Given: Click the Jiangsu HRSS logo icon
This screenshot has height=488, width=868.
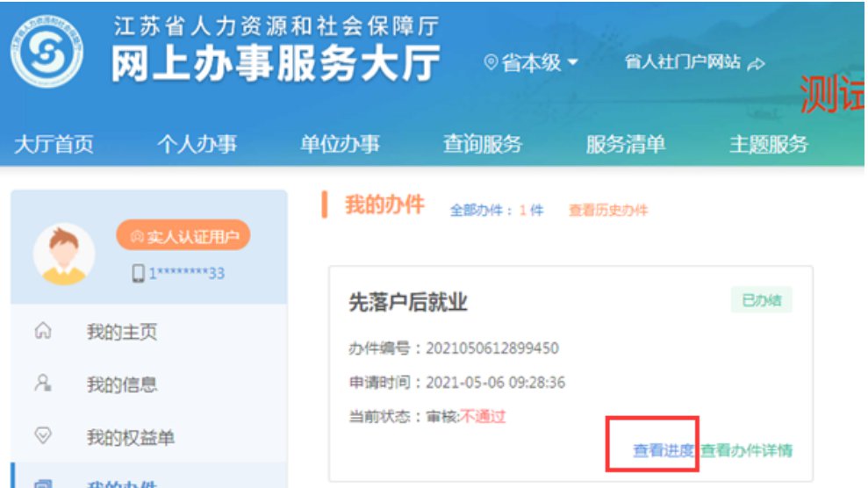Looking at the screenshot, I should pyautogui.click(x=47, y=52).
